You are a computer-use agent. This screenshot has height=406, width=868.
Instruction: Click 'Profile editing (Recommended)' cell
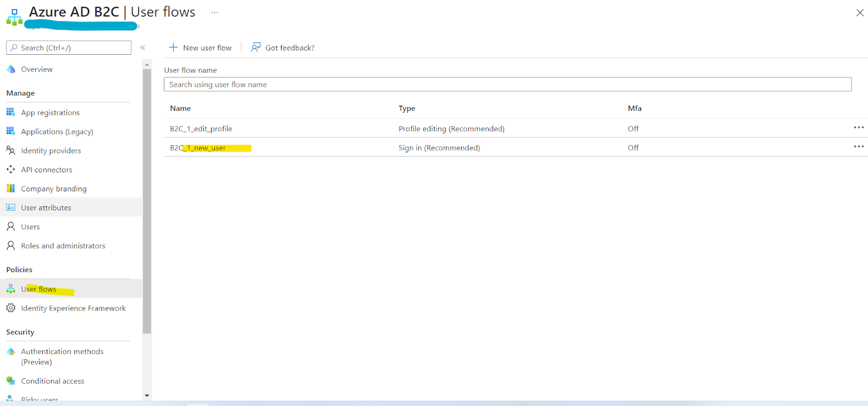tap(451, 128)
